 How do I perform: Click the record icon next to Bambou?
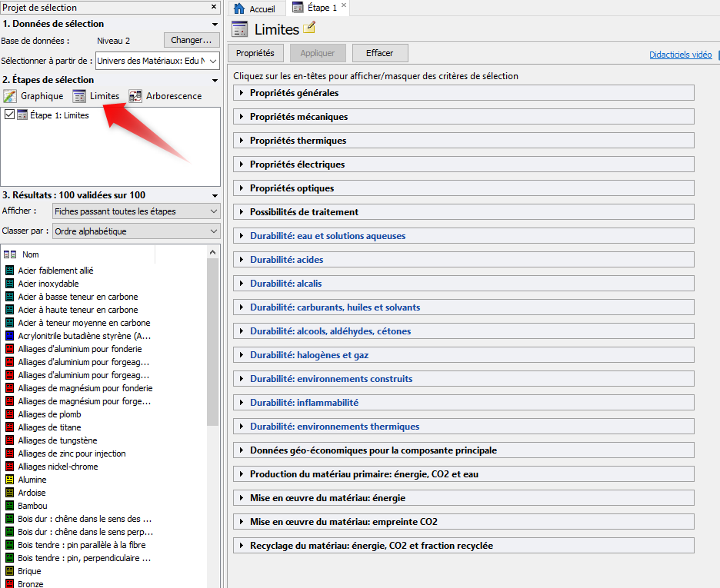tap(10, 506)
